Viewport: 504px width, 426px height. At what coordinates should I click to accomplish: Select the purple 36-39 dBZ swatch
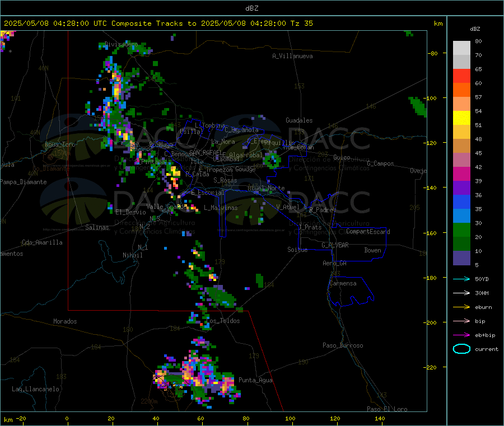click(461, 188)
